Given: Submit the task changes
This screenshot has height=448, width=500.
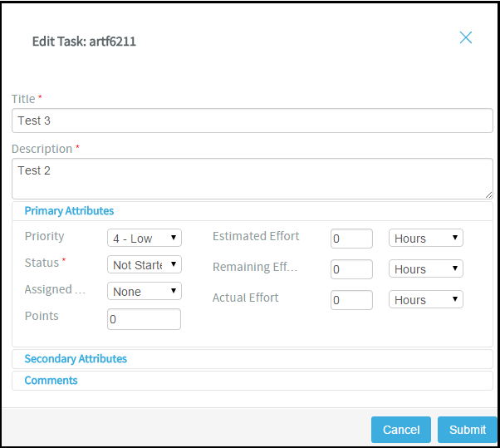Looking at the screenshot, I should pos(467,430).
